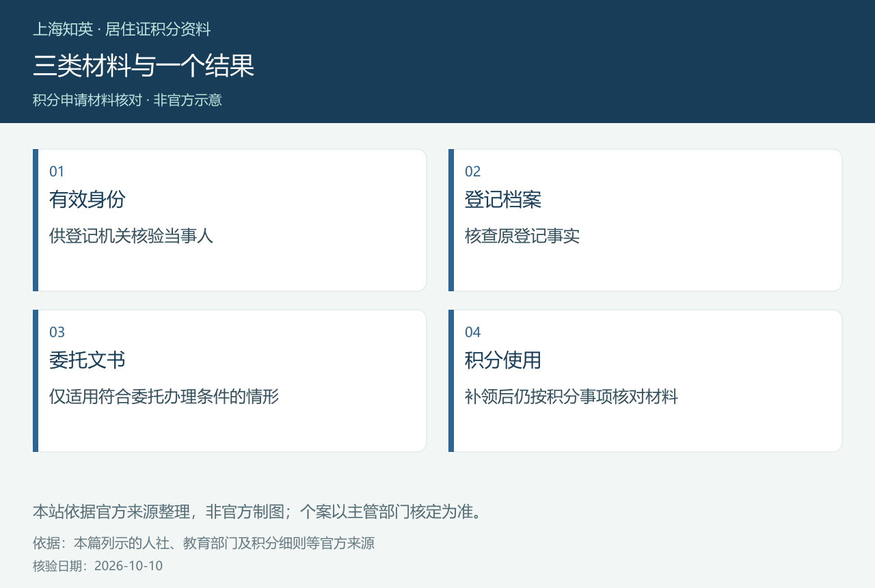
Task: Click the disclaimer line starting 本站依据官方来源整理
Action: coord(259,511)
